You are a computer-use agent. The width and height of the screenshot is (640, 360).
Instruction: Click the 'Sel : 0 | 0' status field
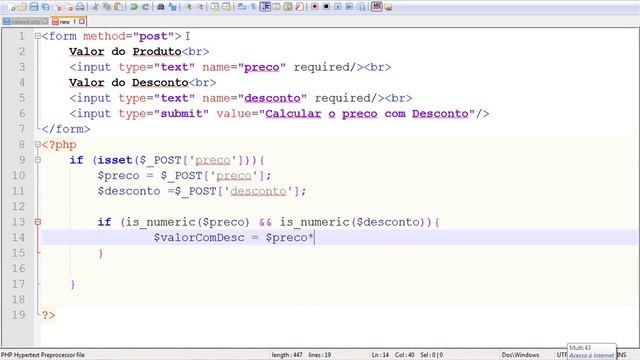tap(432, 355)
